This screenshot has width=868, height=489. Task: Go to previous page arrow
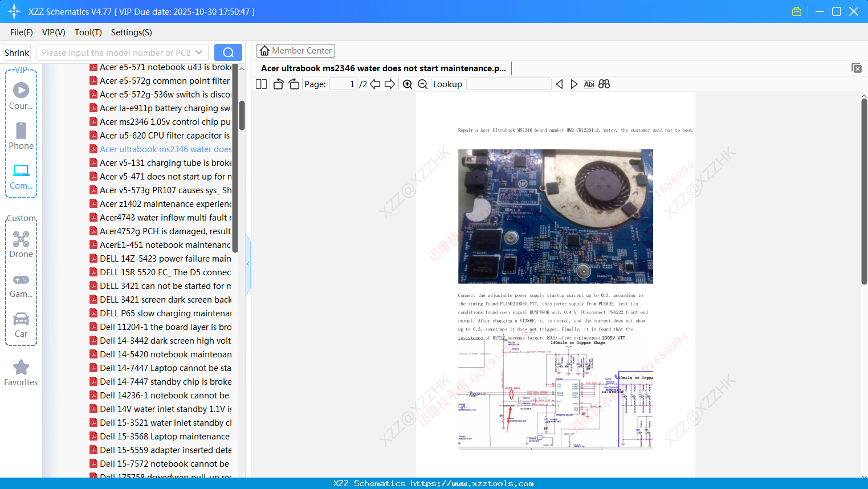(375, 84)
